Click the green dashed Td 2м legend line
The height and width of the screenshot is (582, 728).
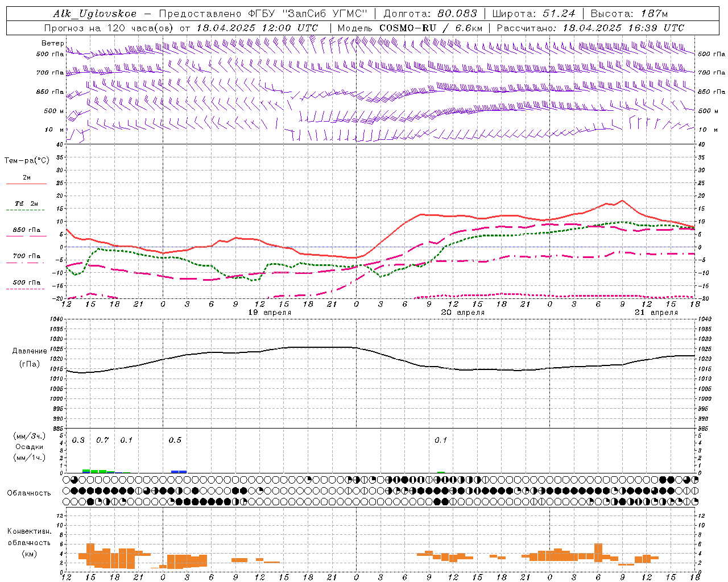click(x=25, y=210)
